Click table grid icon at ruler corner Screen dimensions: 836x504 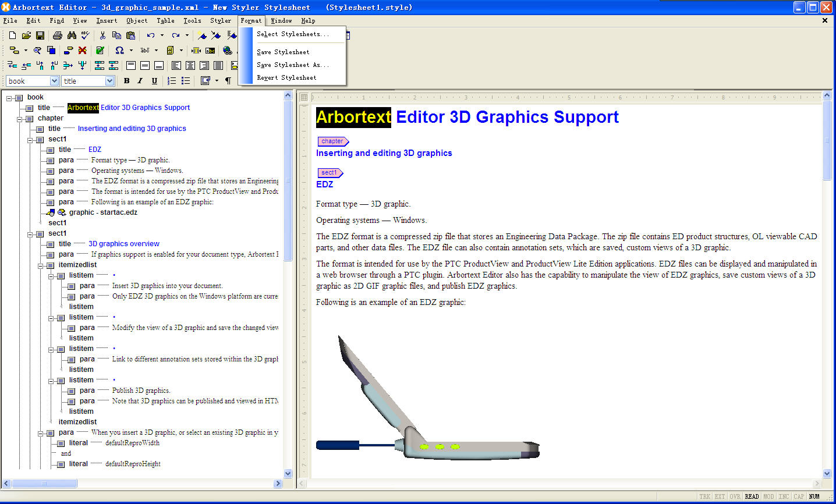coord(304,97)
